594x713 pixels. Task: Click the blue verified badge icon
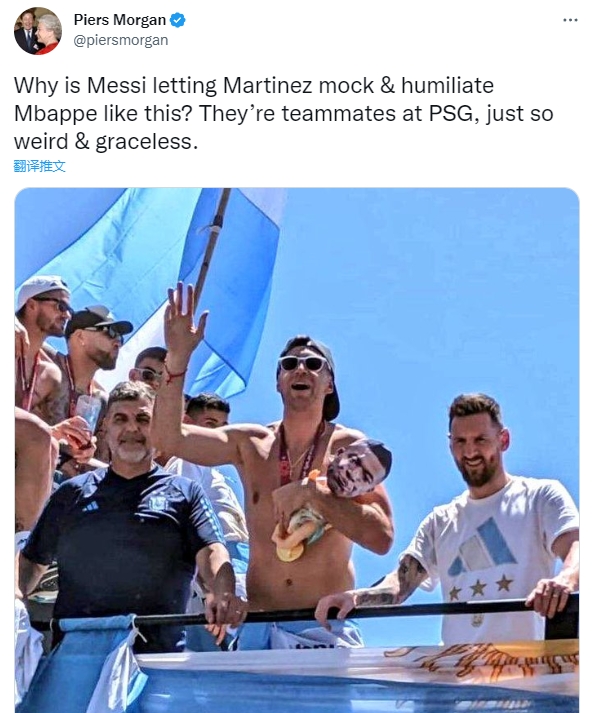tap(177, 20)
